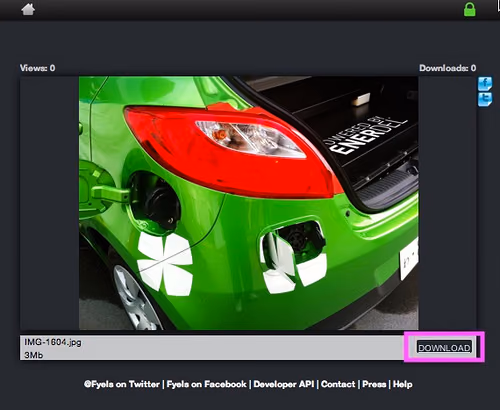Click the 3Mb file size label
500x410 pixels.
[x=34, y=355]
